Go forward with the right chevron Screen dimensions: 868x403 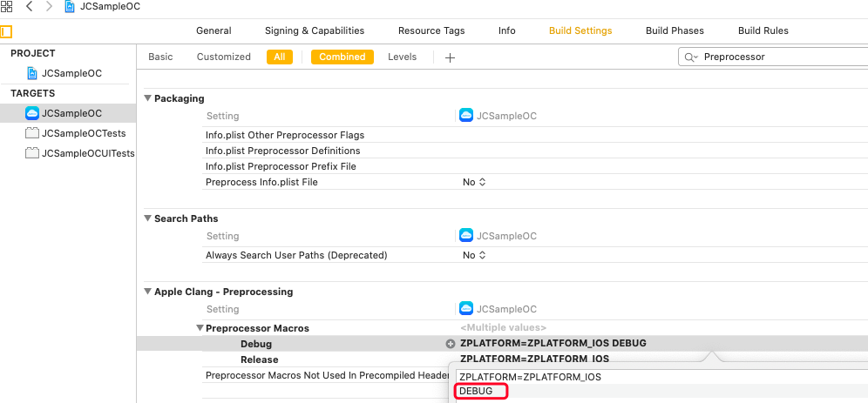pyautogui.click(x=49, y=7)
